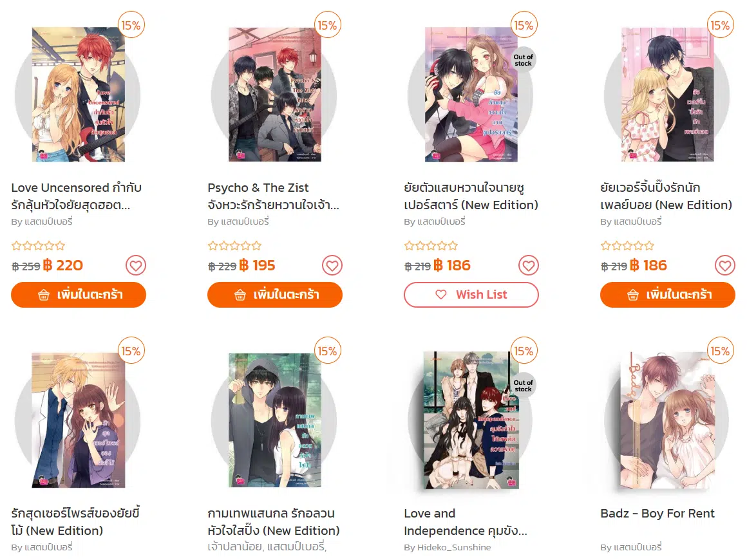Click star rating under Love Uncensored

tap(38, 246)
